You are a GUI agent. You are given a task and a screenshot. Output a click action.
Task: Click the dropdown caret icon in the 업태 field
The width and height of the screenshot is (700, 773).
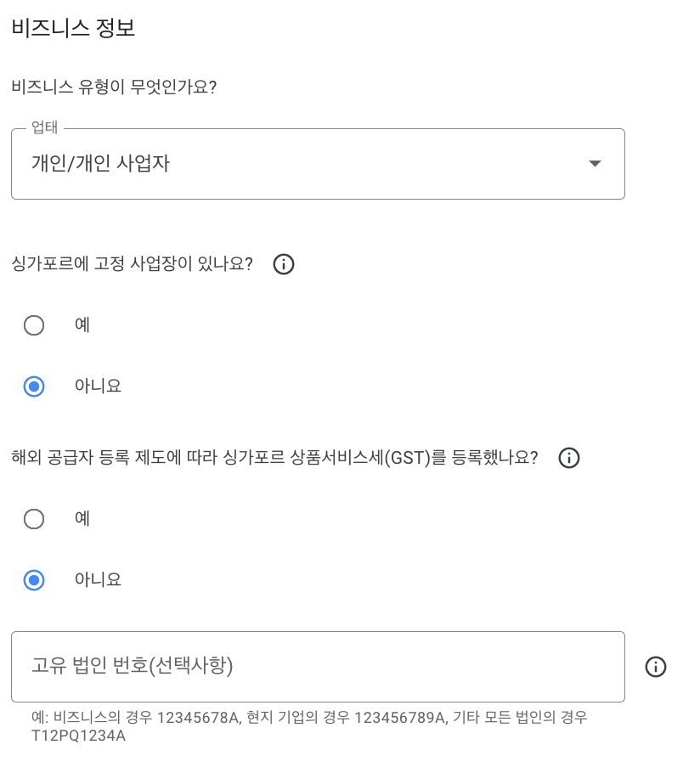coord(595,164)
